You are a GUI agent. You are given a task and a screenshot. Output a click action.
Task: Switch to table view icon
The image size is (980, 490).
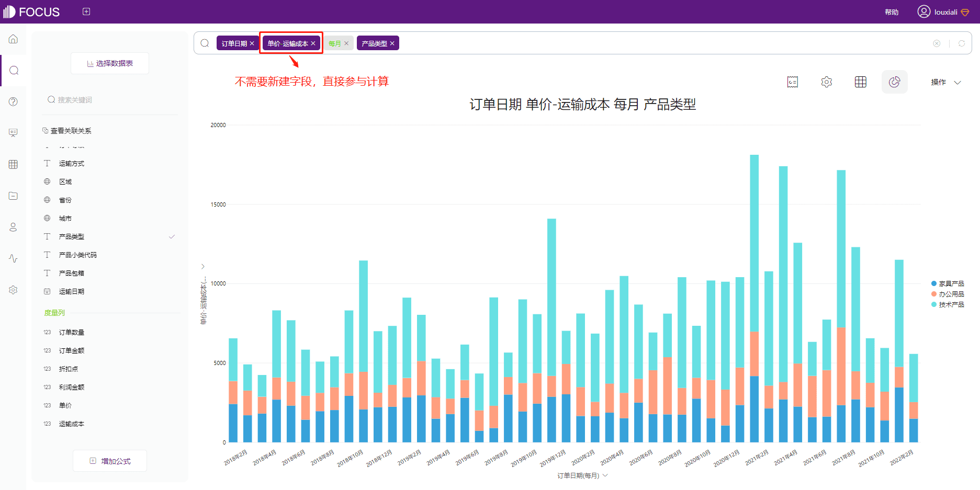[861, 82]
